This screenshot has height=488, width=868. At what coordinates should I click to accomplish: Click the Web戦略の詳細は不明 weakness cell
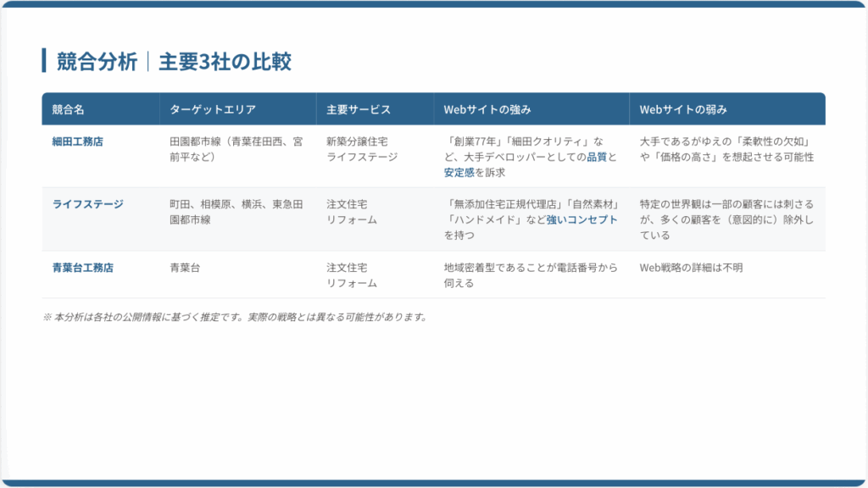[691, 268]
